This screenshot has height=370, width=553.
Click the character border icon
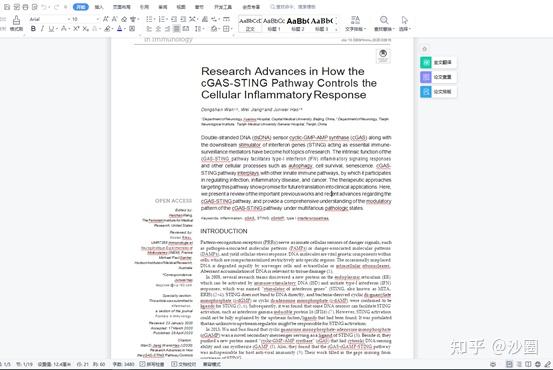click(x=132, y=29)
